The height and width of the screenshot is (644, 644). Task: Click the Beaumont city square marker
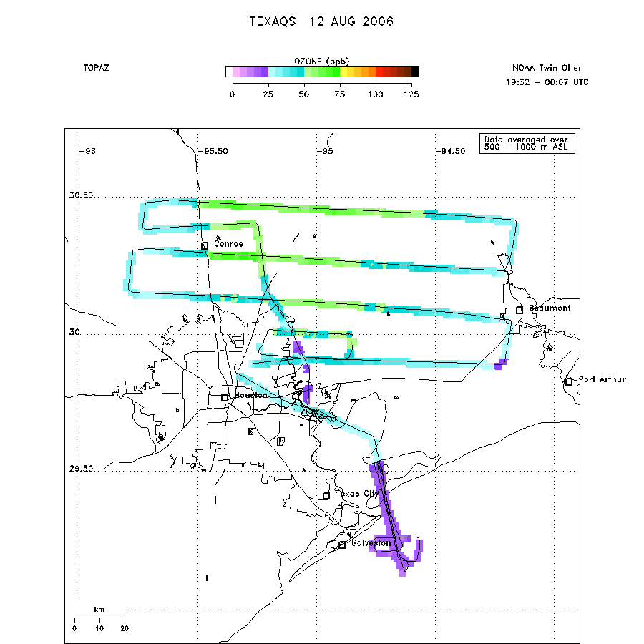(x=519, y=310)
